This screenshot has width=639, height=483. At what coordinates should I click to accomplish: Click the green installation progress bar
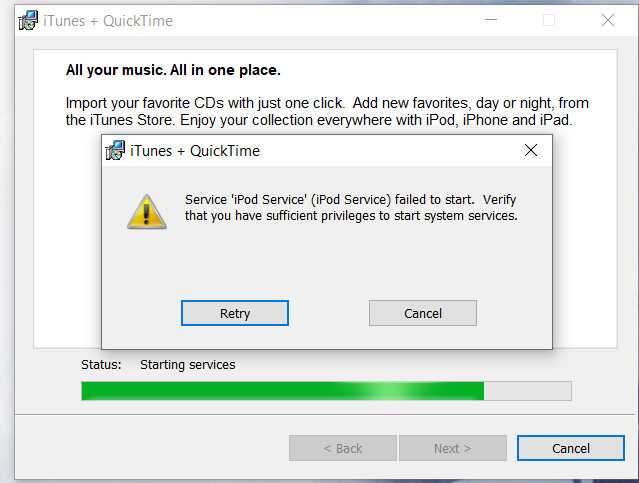point(326,391)
